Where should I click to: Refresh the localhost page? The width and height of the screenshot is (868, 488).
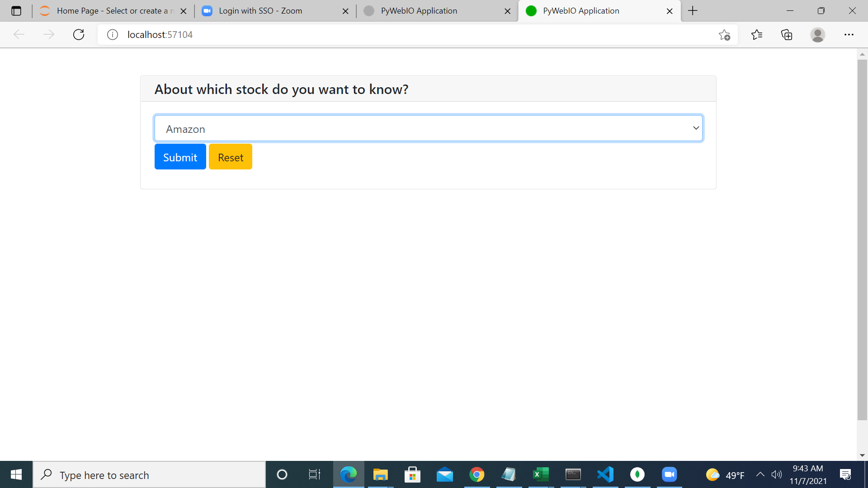(79, 35)
